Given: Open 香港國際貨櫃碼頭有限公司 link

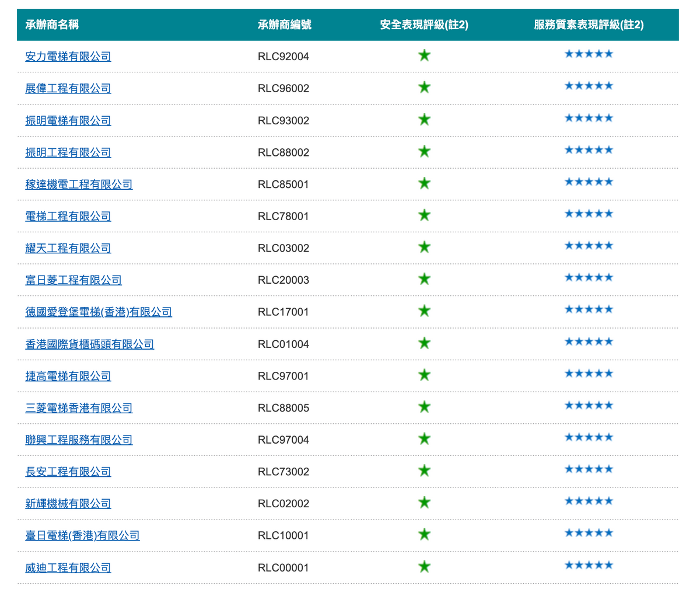Looking at the screenshot, I should tap(90, 344).
